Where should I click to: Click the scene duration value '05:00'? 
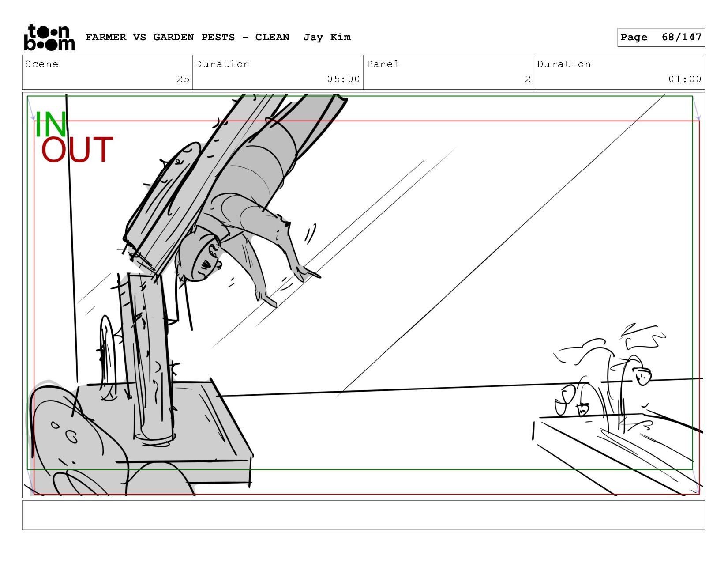pyautogui.click(x=343, y=79)
